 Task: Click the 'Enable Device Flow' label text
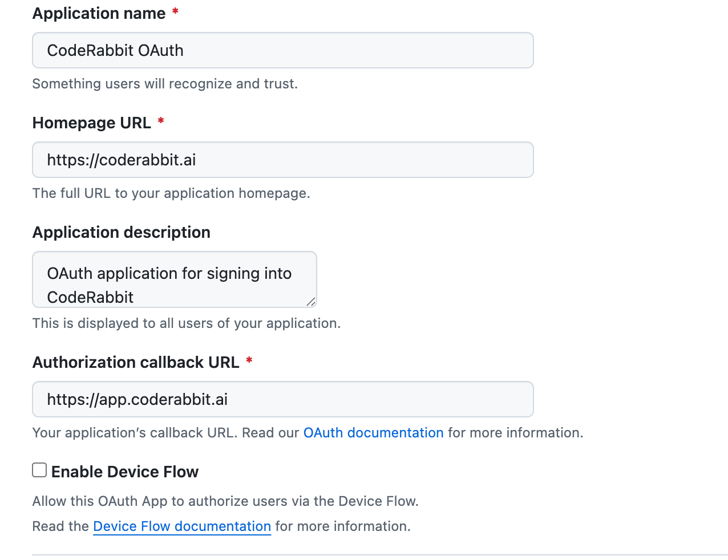(x=125, y=472)
